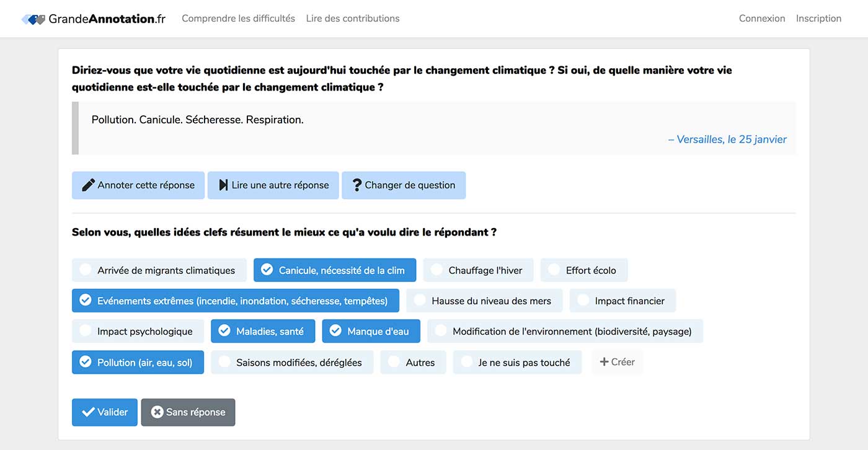Click the Sans réponse button
The width and height of the screenshot is (868, 450).
tap(188, 412)
